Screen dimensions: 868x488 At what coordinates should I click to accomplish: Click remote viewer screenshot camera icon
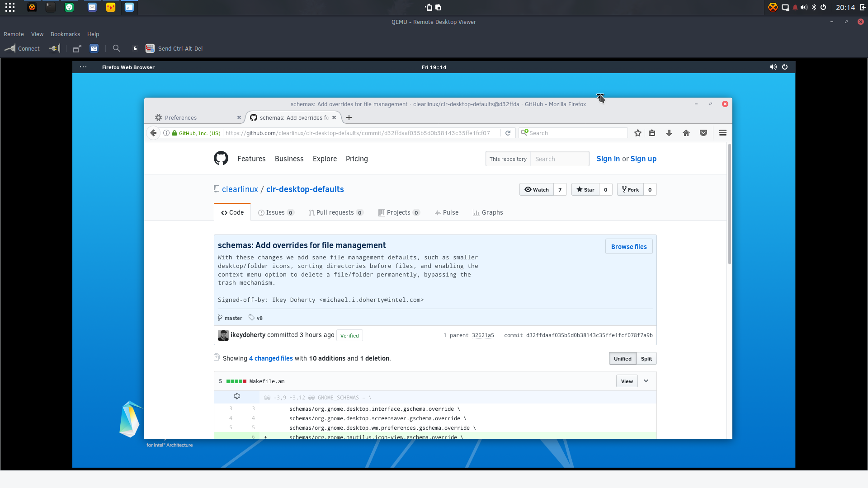[x=94, y=48]
